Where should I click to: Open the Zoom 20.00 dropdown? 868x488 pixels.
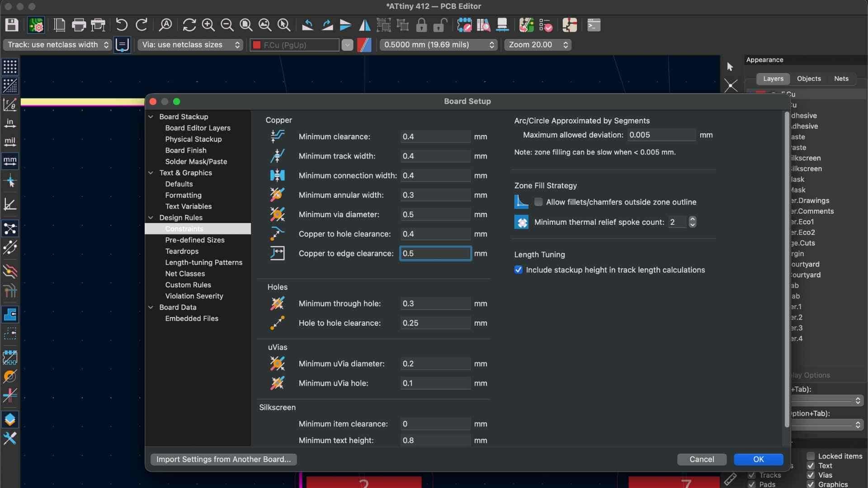click(538, 45)
